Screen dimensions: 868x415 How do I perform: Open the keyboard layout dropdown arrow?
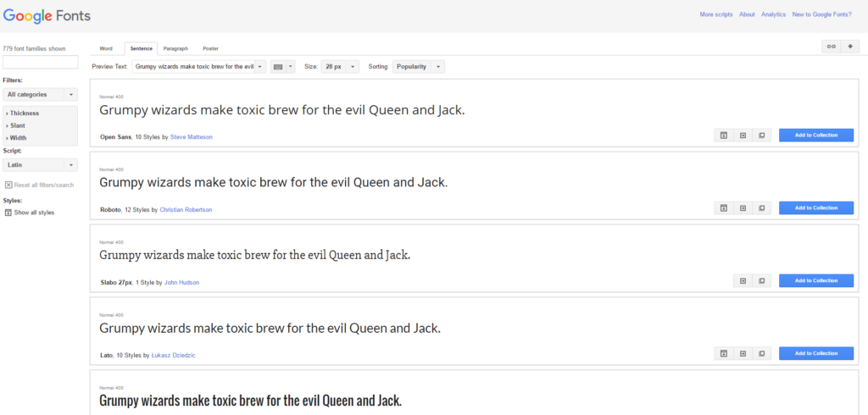point(291,66)
